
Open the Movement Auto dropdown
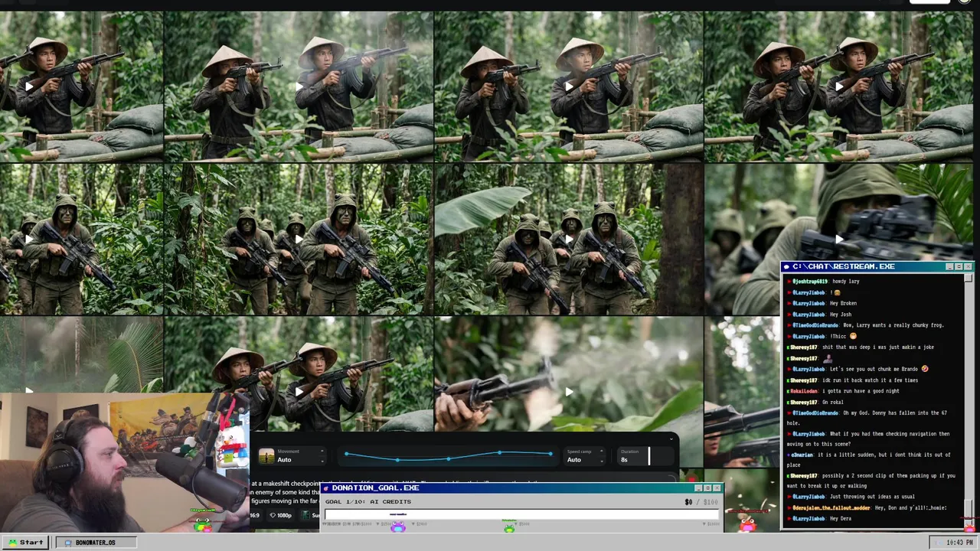coord(293,456)
